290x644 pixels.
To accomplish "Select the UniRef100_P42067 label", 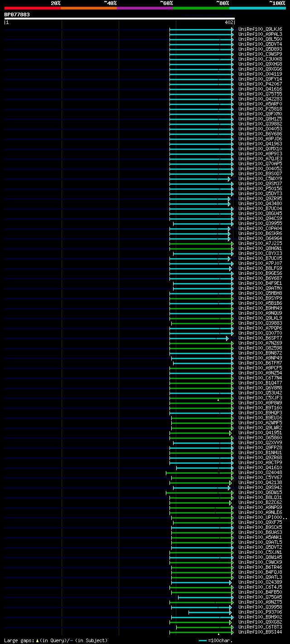I will (x=260, y=84).
